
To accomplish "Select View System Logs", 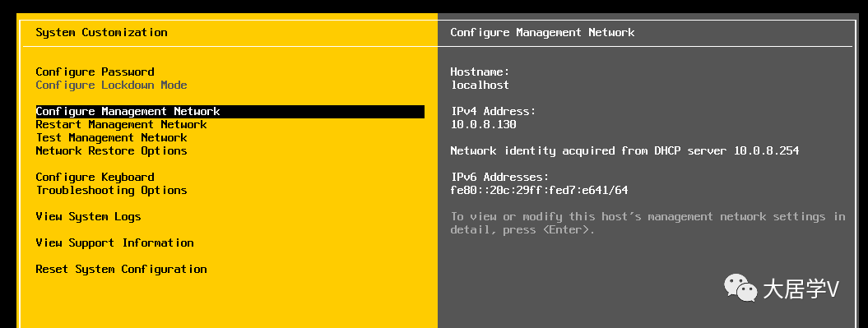I will pyautogui.click(x=89, y=217).
